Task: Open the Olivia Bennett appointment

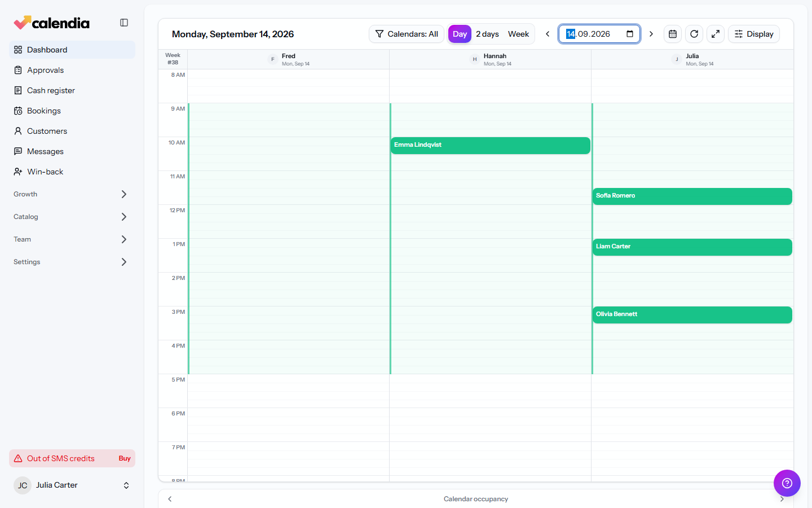Action: tap(692, 315)
